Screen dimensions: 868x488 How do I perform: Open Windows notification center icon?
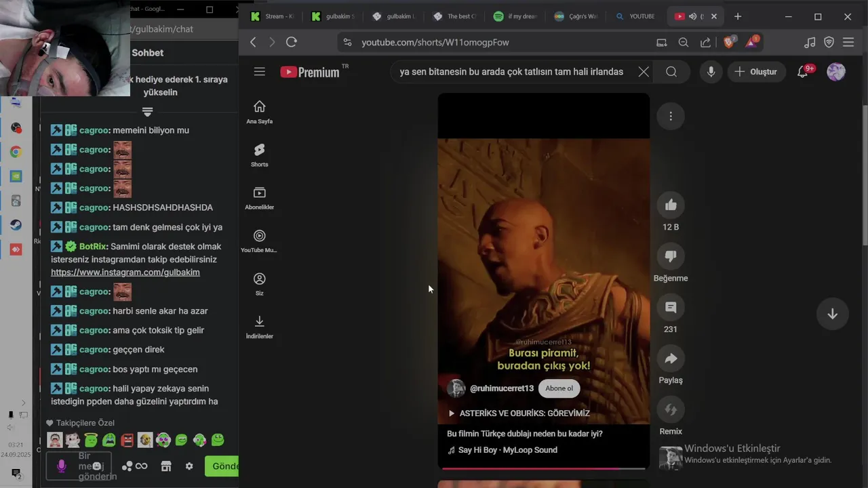pyautogui.click(x=16, y=473)
